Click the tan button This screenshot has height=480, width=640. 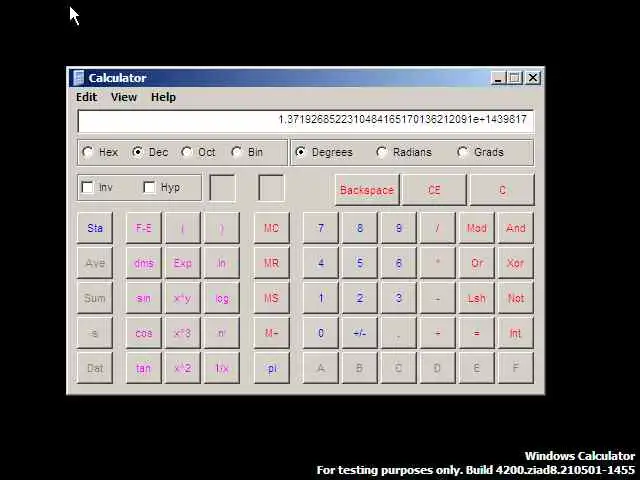coord(144,368)
